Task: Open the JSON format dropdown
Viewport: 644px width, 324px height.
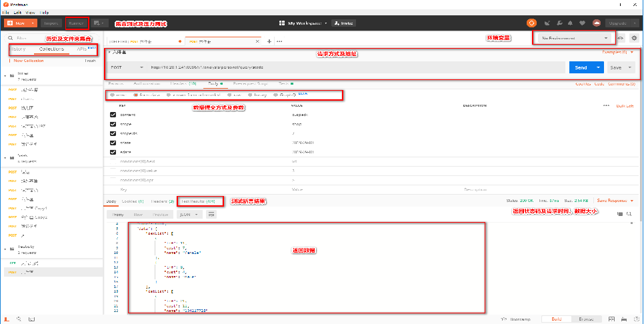Action: point(189,215)
